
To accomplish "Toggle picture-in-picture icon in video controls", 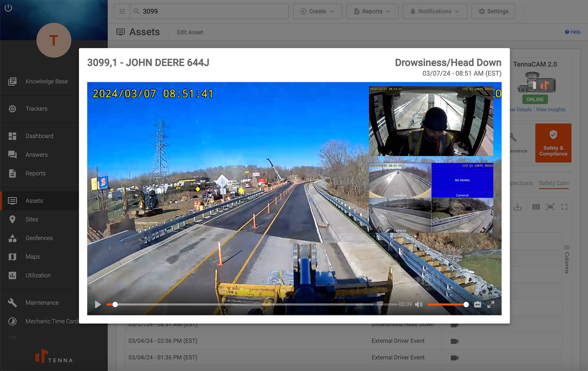I will [477, 305].
